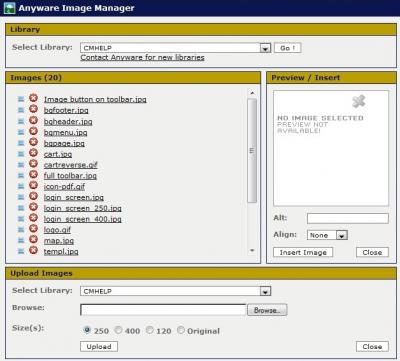
Task: Click the Go ! button
Action: [287, 48]
